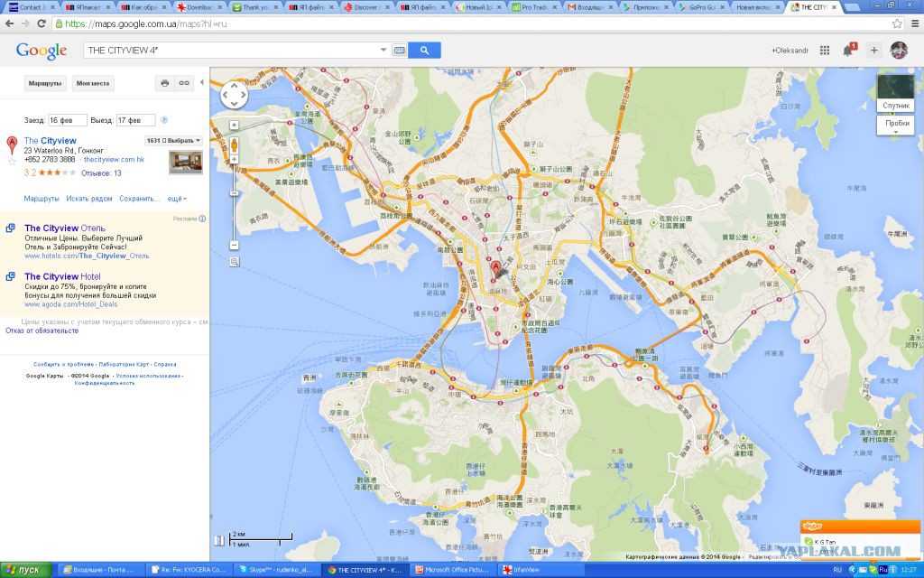
Task: Get a link to this map
Action: coord(184,83)
